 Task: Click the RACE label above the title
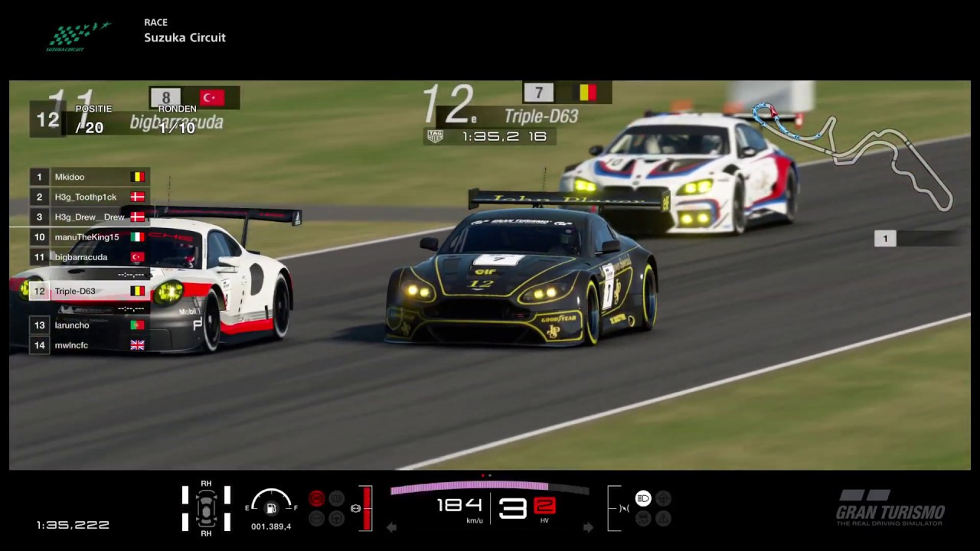pyautogui.click(x=155, y=22)
